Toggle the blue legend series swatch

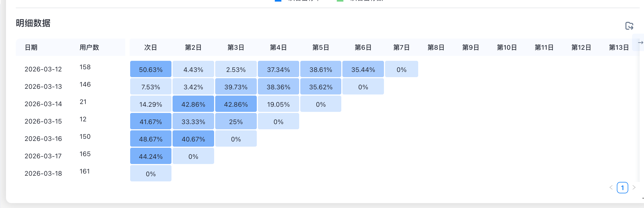pyautogui.click(x=278, y=1)
